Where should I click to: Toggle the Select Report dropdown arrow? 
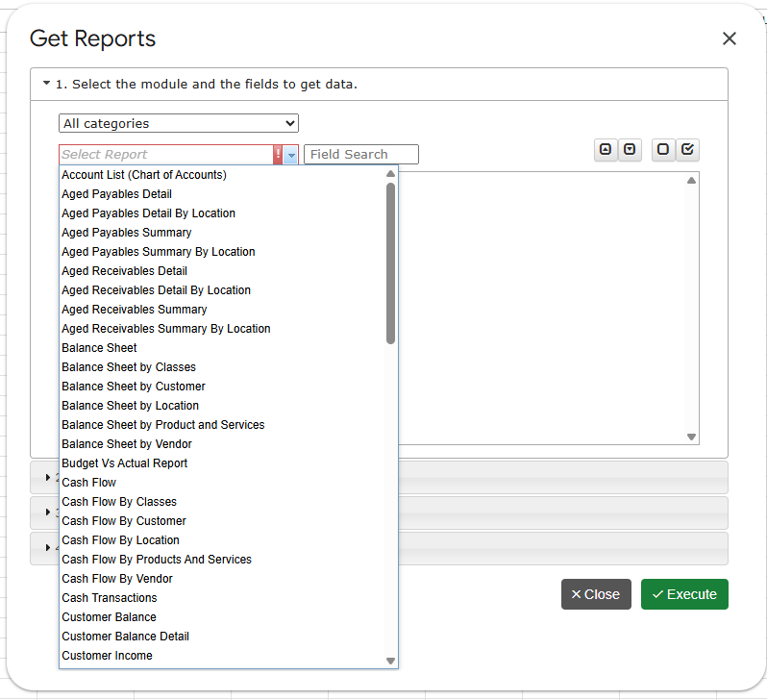coord(291,155)
